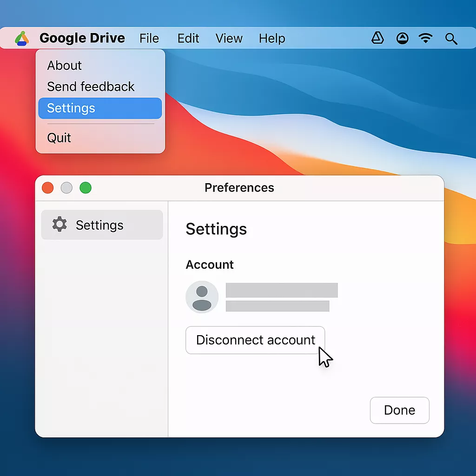Open the View menu
Viewport: 476px width, 476px height.
[x=229, y=39]
